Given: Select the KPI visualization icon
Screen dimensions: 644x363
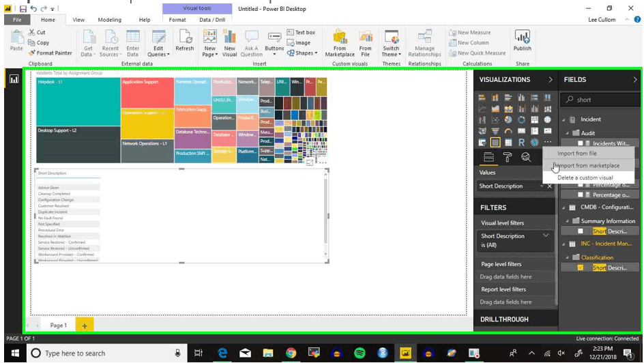Looking at the screenshot, I should coord(548,131).
